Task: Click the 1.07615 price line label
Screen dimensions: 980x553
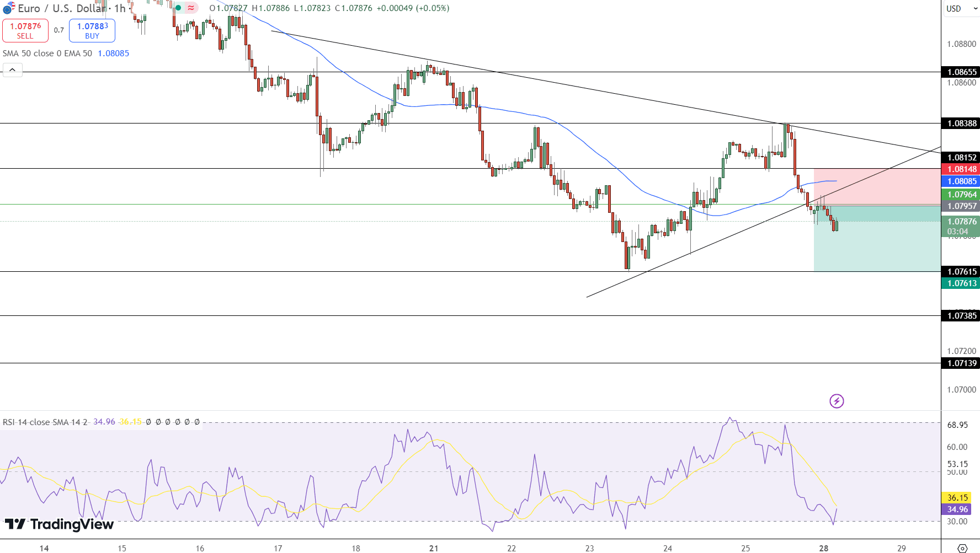Action: tap(961, 272)
